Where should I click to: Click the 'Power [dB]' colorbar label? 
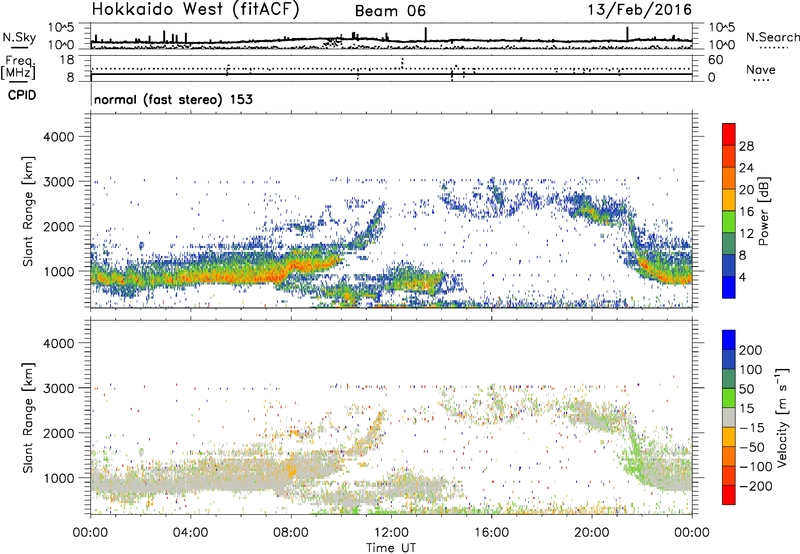(763, 211)
